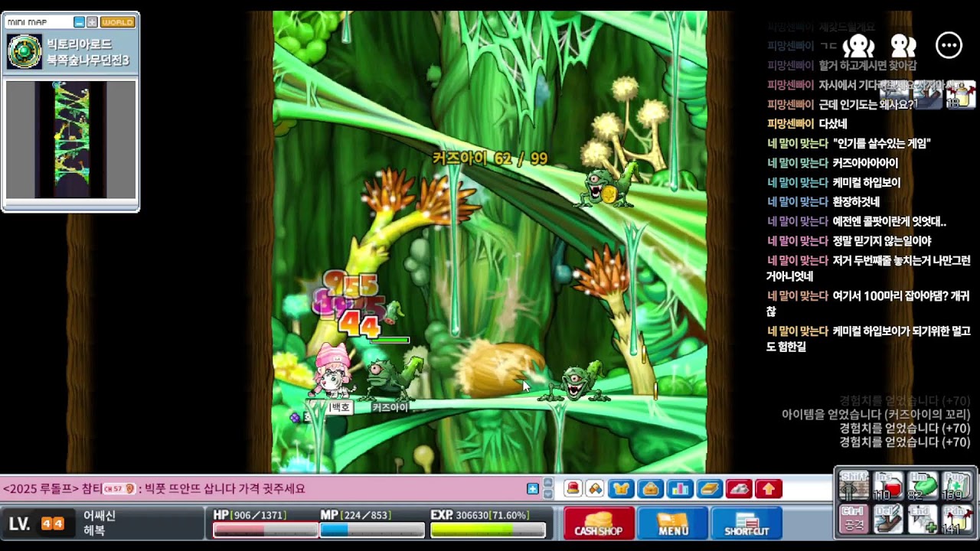Attack the green monster on upper branch

[606, 186]
